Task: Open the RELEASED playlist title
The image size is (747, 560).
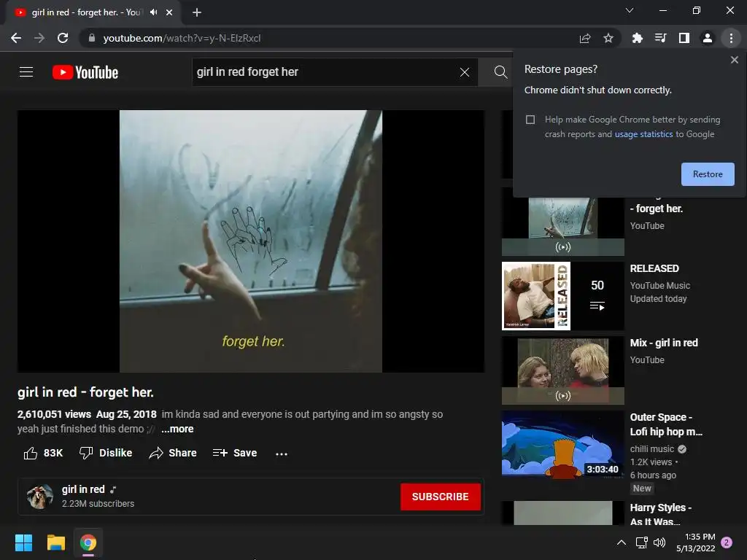Action: click(654, 268)
